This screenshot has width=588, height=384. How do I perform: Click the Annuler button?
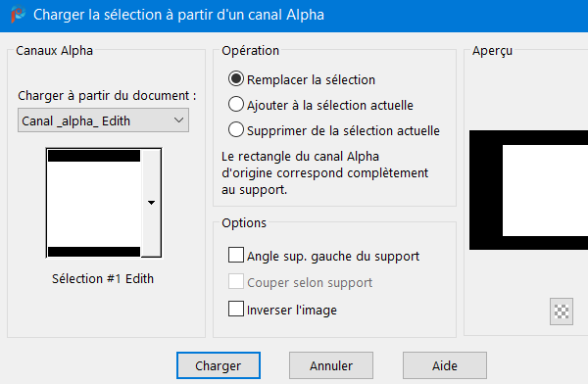[x=331, y=365]
